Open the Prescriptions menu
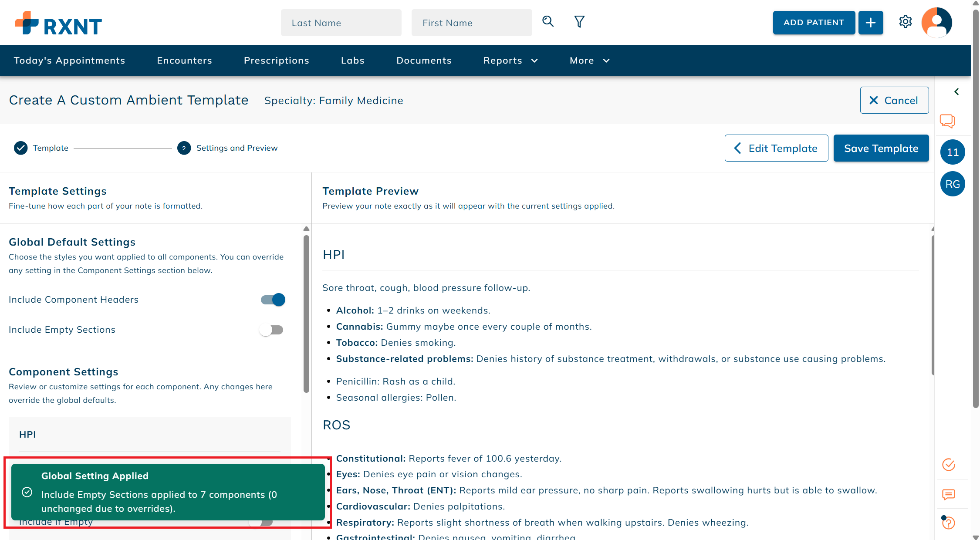 click(x=277, y=61)
